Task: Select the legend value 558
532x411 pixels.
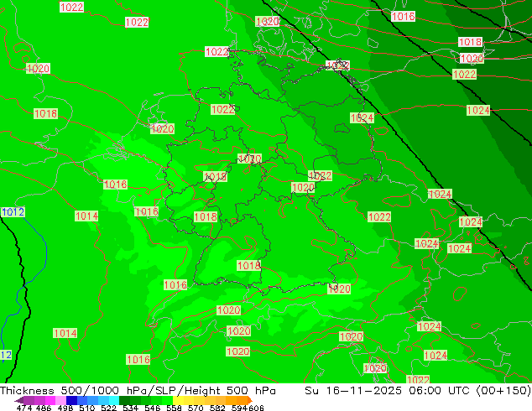Action: pyautogui.click(x=174, y=408)
